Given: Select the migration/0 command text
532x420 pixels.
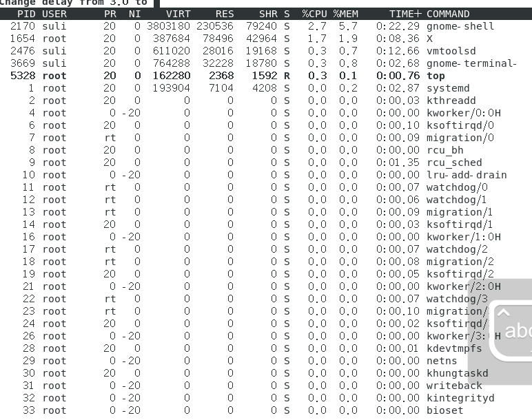Looking at the screenshot, I should [460, 138].
